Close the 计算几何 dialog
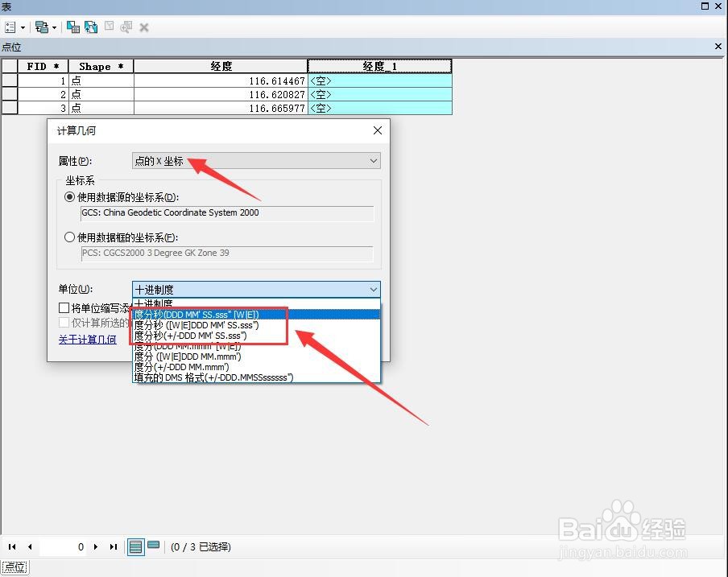Viewport: 728px width, 577px height. (x=378, y=131)
